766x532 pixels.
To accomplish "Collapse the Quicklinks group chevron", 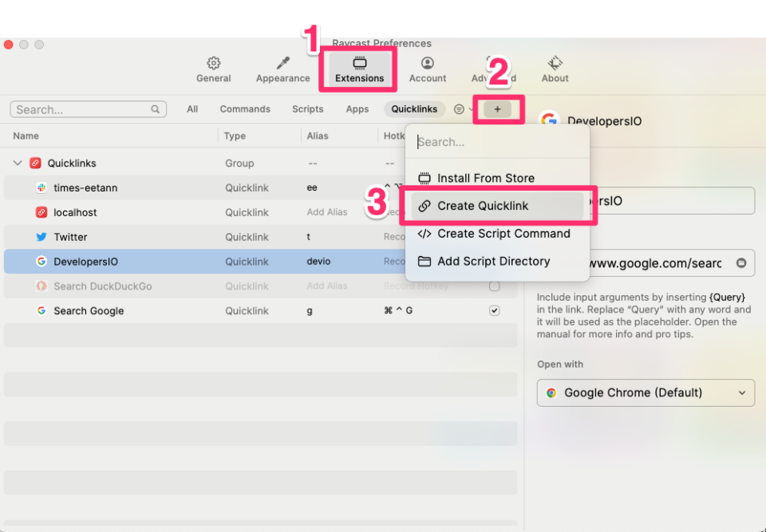I will tap(18, 163).
